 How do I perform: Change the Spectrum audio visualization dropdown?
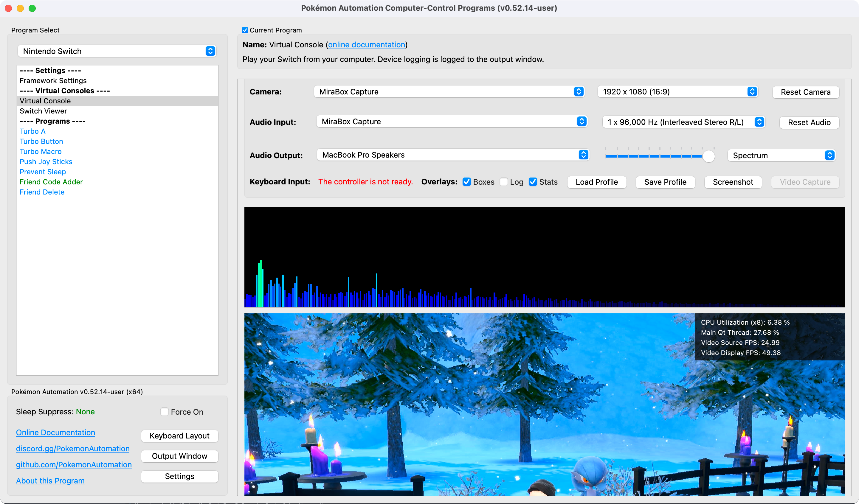coord(781,155)
